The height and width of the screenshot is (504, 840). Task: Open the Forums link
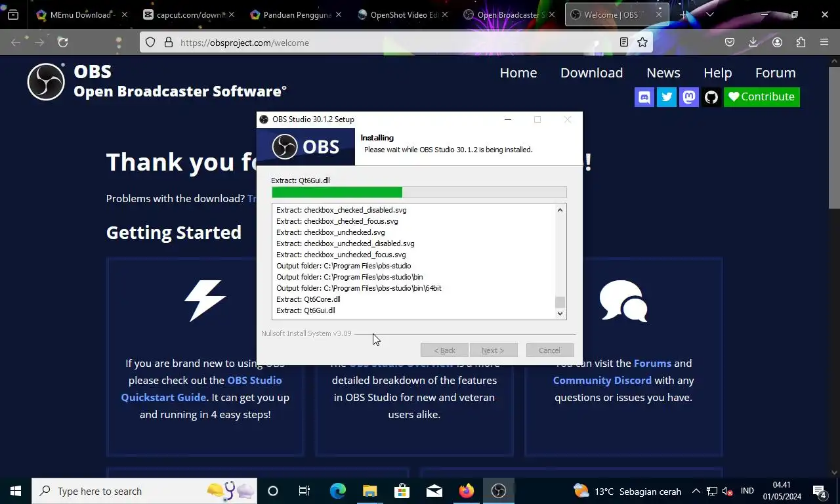click(652, 363)
